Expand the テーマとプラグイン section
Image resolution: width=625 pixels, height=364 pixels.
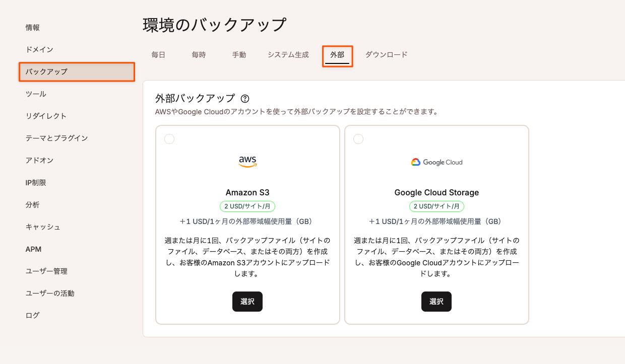[x=55, y=138]
